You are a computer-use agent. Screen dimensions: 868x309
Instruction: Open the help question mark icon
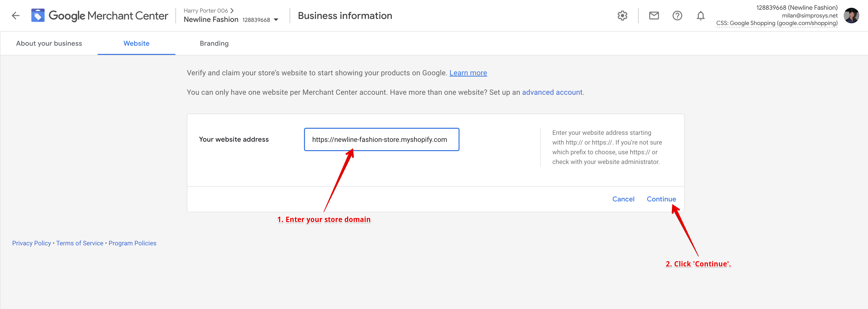pos(677,16)
